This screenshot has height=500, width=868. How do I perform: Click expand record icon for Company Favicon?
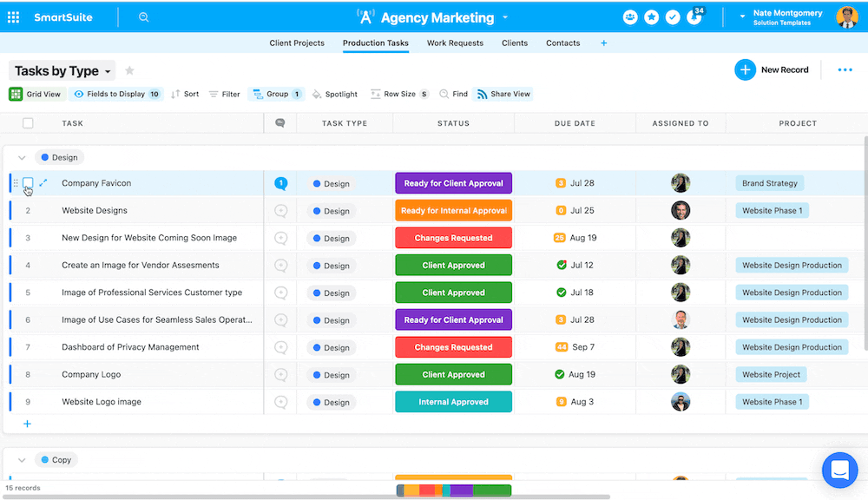click(43, 183)
